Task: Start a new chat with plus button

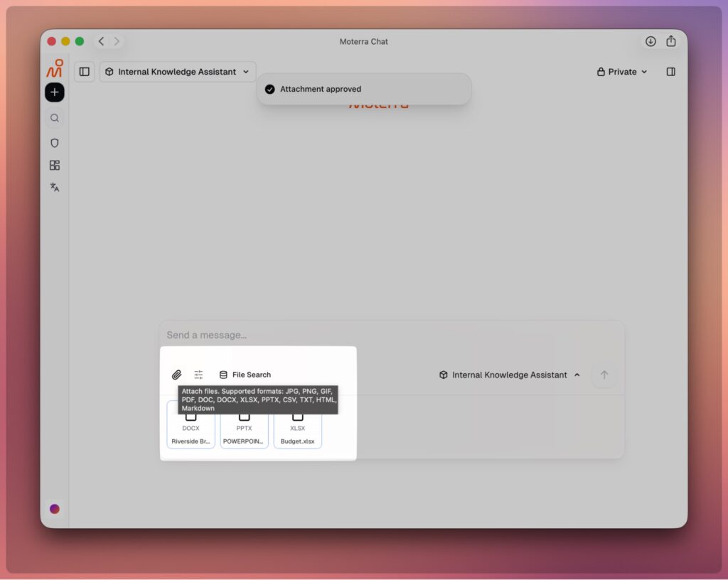Action: pyautogui.click(x=55, y=92)
